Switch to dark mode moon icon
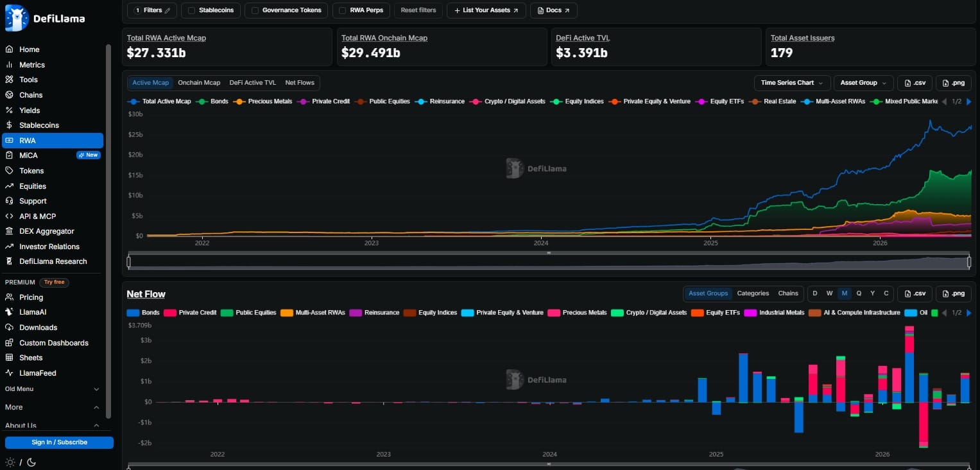 pos(31,462)
